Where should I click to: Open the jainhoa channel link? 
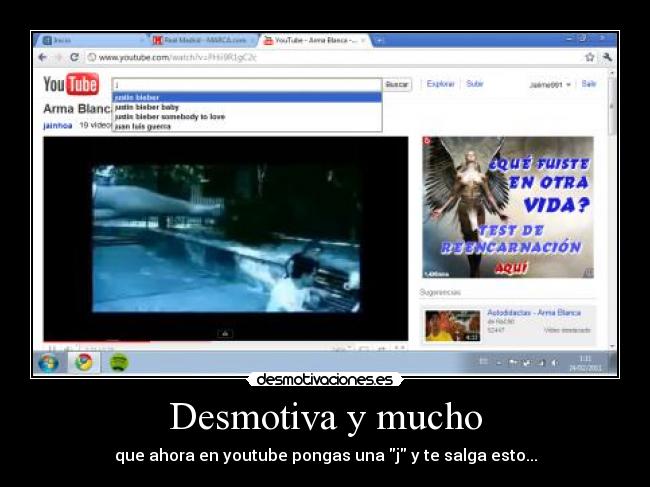tap(58, 126)
